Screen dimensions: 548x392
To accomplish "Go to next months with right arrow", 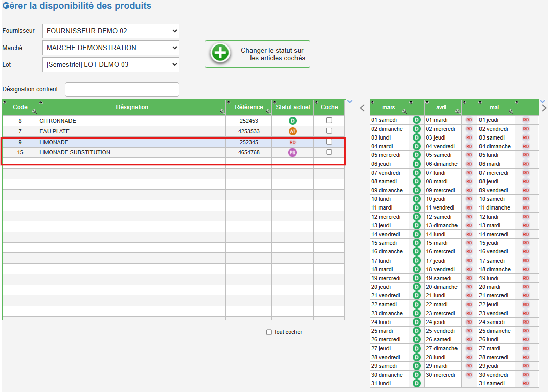I will point(544,108).
